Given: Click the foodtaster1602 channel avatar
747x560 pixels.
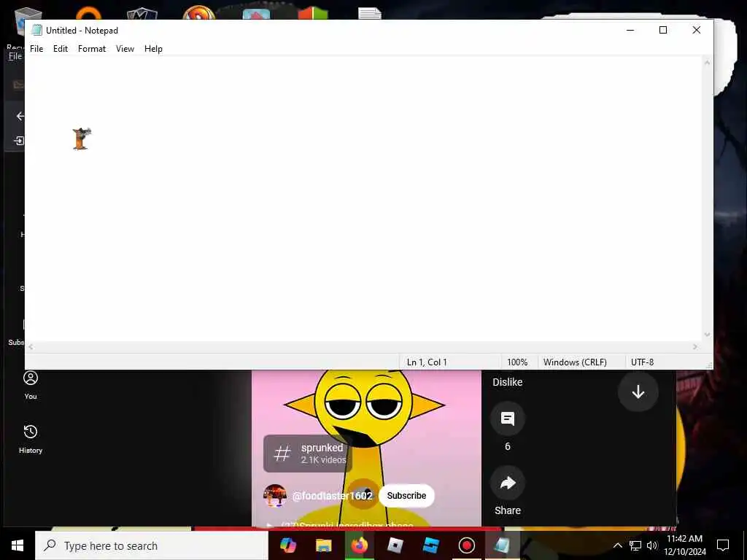Looking at the screenshot, I should [275, 496].
